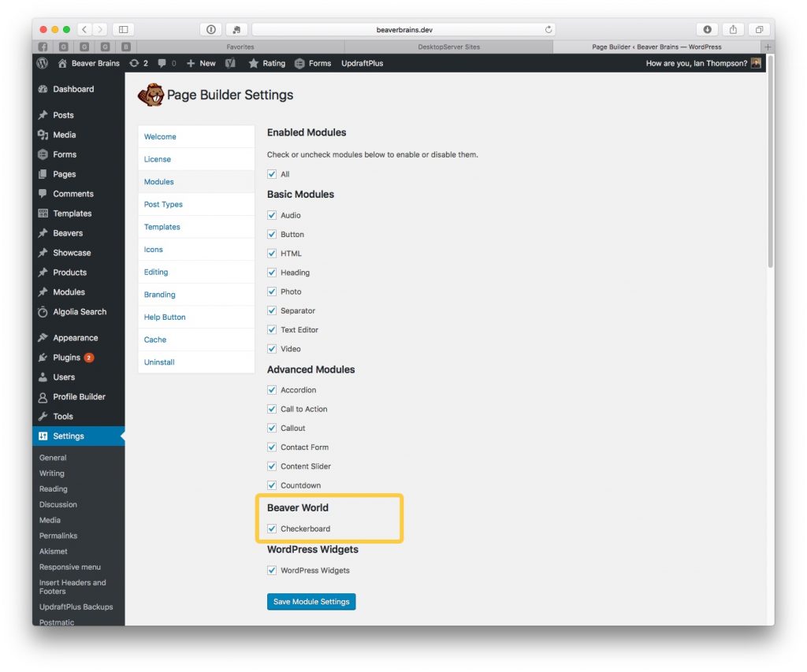The height and width of the screenshot is (672, 807).
Task: Open UpdraftPlus in the admin bar
Action: coord(363,63)
